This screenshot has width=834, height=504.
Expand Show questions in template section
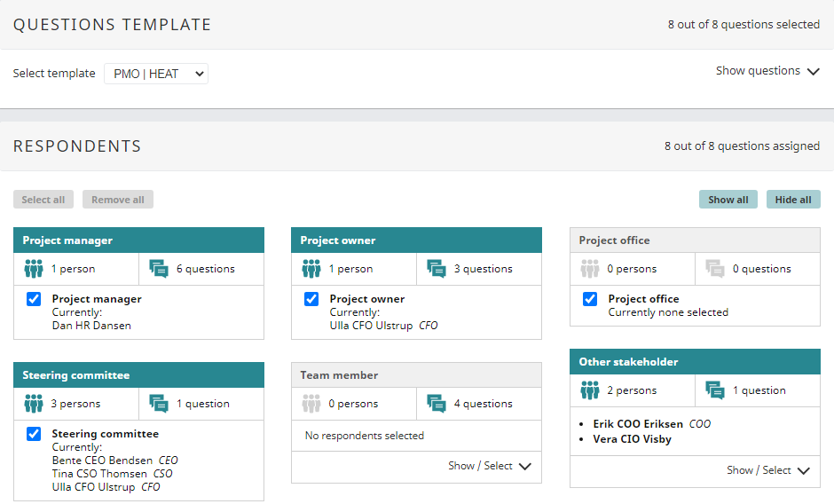(x=767, y=71)
